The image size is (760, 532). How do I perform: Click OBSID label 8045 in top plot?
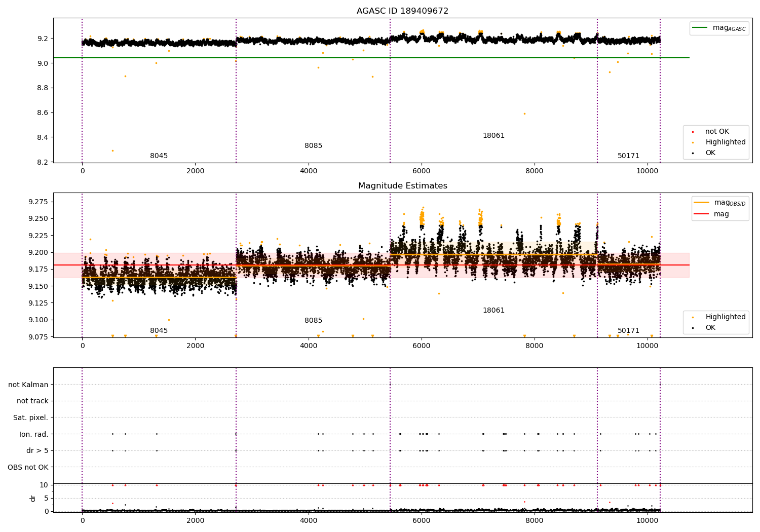click(159, 156)
